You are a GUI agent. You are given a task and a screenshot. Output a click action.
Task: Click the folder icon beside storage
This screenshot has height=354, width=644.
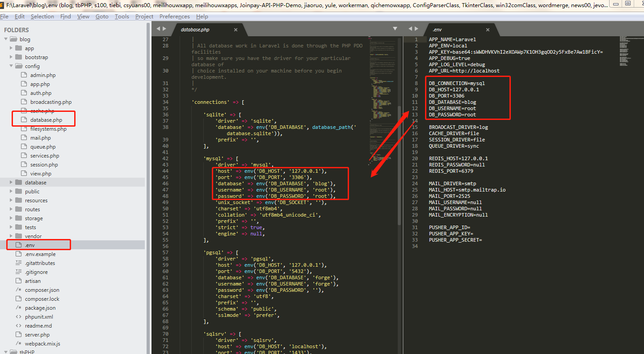click(x=18, y=218)
